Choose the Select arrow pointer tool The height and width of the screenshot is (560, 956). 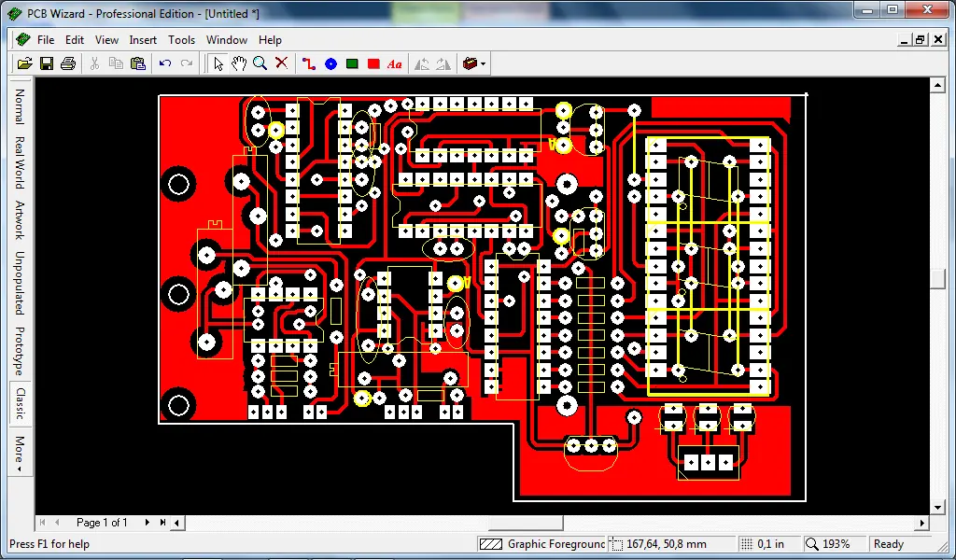[218, 63]
